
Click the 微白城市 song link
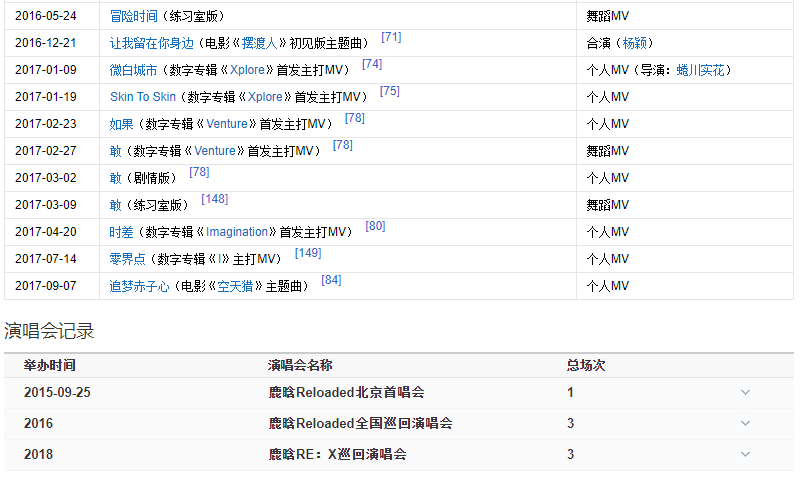[x=133, y=71]
